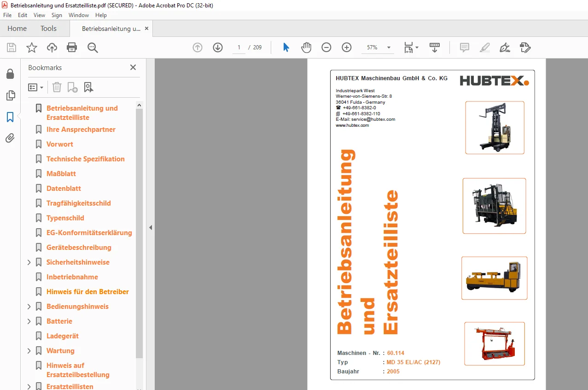Select the Highlight text pen tool
Viewport: 588px width, 390px height.
[x=484, y=47]
